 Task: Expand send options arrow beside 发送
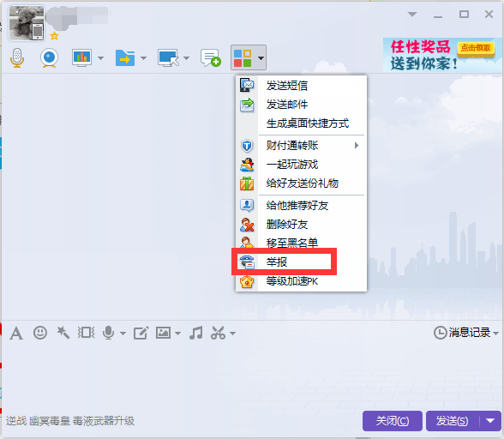click(x=490, y=421)
